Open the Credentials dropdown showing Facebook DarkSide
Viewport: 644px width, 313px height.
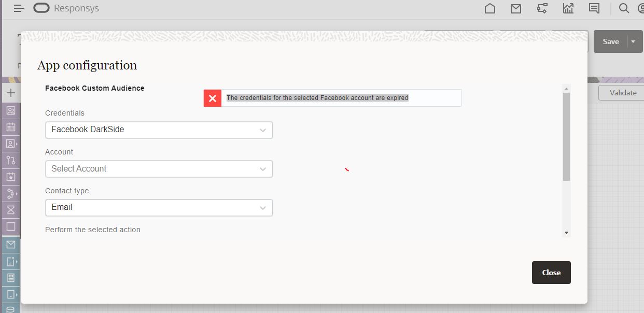pyautogui.click(x=159, y=130)
